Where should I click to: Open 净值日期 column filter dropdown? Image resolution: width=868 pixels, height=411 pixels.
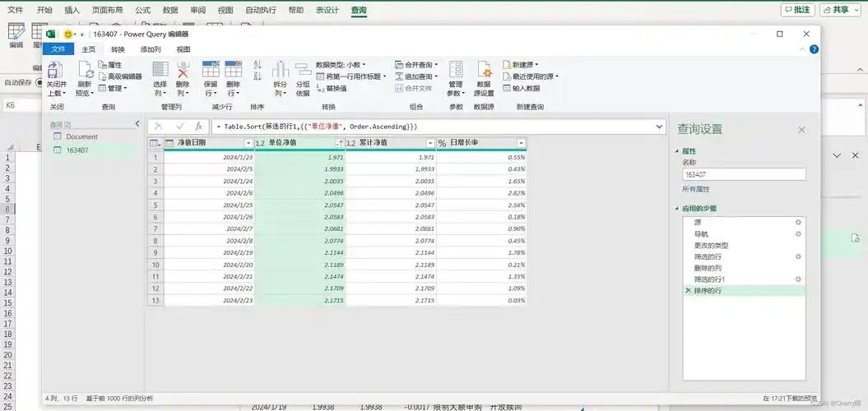(248, 143)
